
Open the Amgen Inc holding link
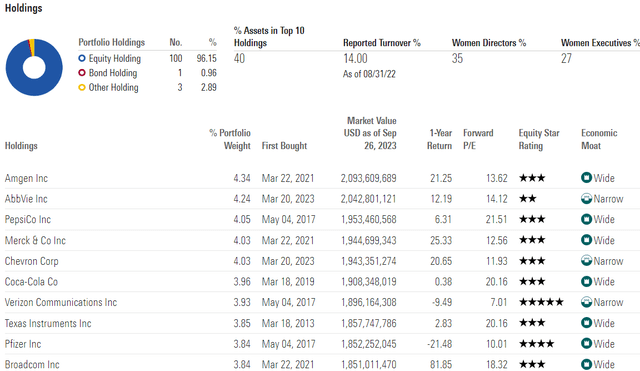coord(26,178)
